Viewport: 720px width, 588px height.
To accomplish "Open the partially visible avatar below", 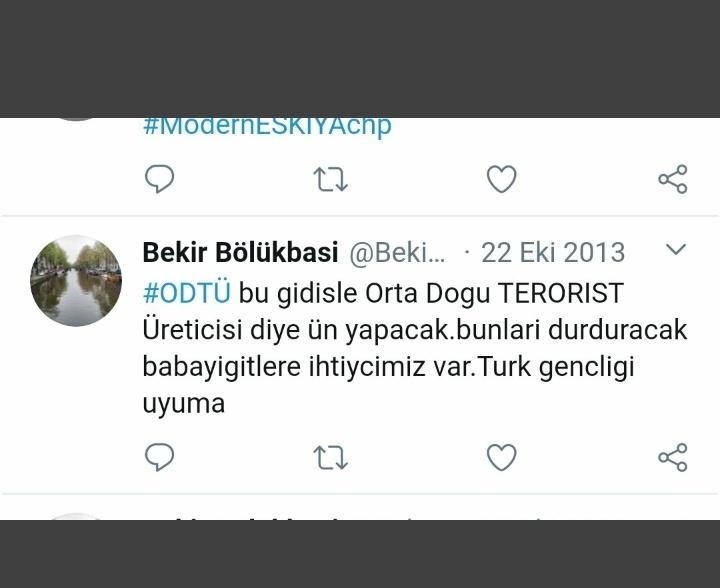I will tap(76, 516).
